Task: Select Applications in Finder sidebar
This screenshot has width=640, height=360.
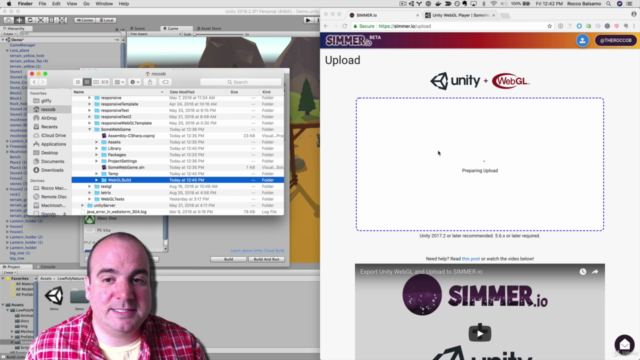Action: [x=53, y=144]
